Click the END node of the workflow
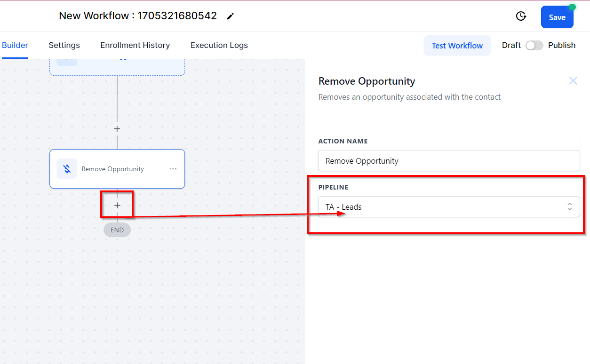This screenshot has width=590, height=364. click(117, 230)
